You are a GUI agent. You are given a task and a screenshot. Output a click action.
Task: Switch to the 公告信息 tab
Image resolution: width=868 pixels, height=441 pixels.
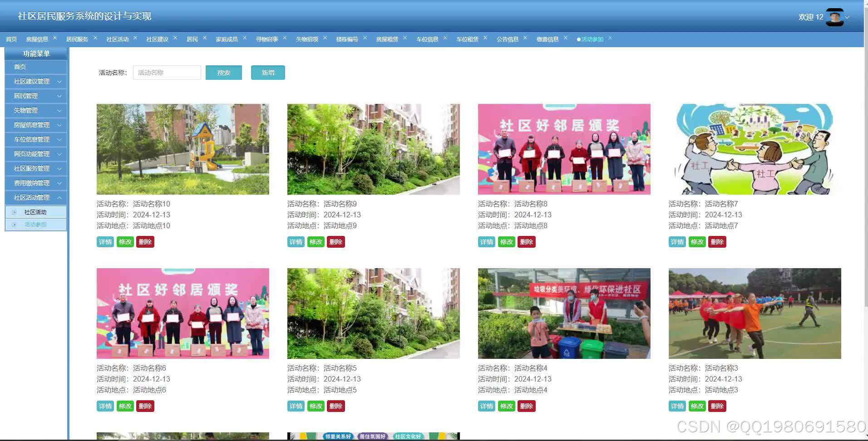pos(508,39)
